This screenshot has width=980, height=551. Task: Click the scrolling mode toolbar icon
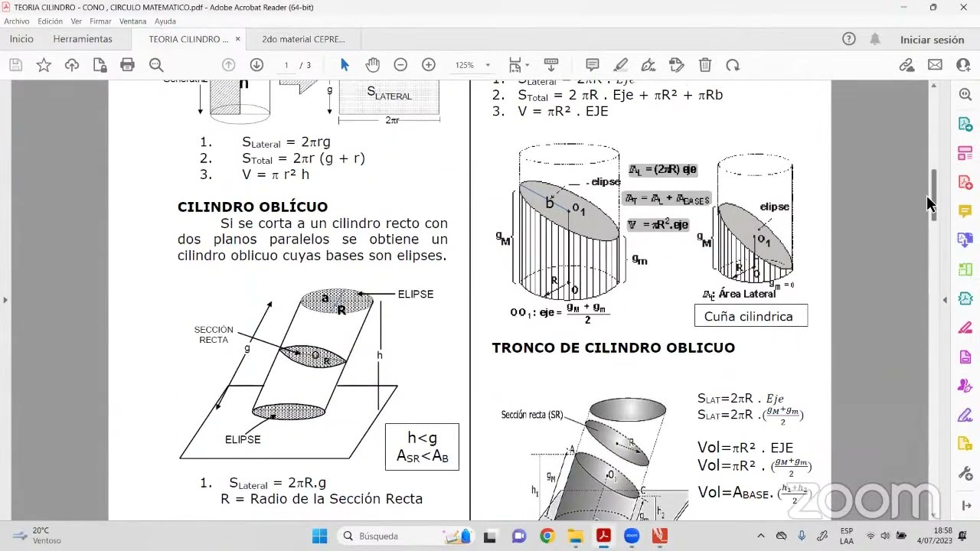pos(550,65)
